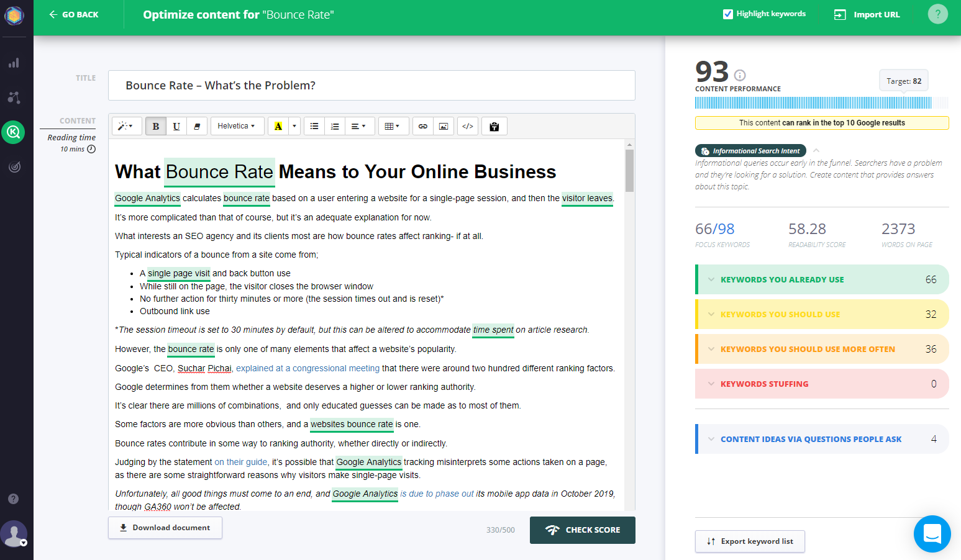Open the connected nodes sidebar icon
Viewport: 961px width, 560px height.
tap(14, 97)
